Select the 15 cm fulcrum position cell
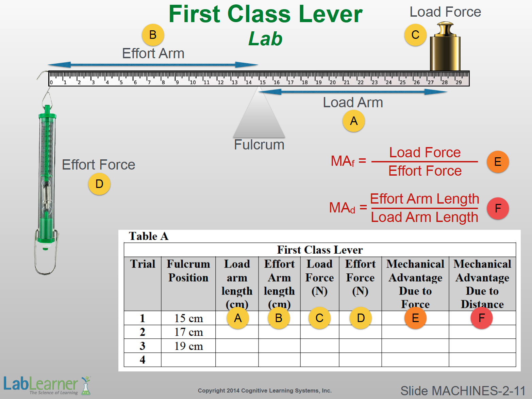This screenshot has height=399, width=532. coord(188,318)
